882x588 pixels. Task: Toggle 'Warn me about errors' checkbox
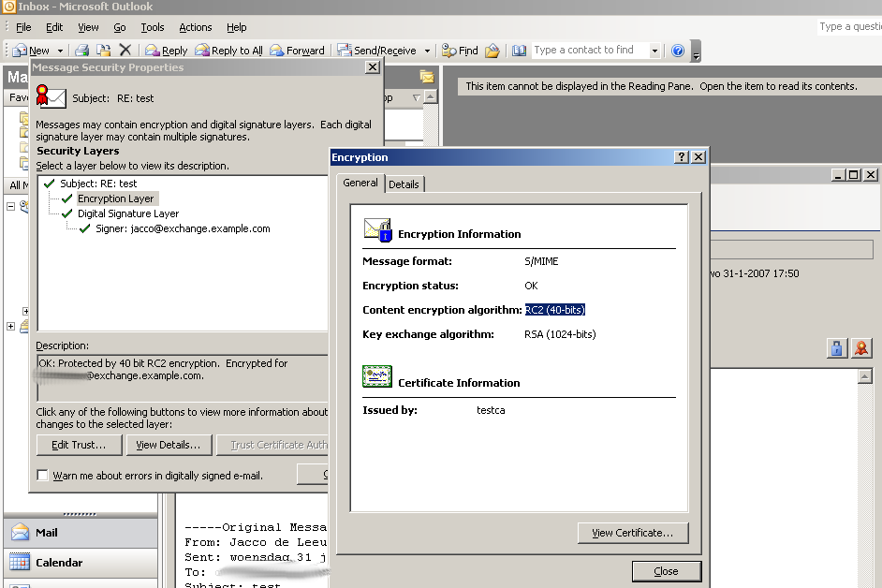click(42, 475)
